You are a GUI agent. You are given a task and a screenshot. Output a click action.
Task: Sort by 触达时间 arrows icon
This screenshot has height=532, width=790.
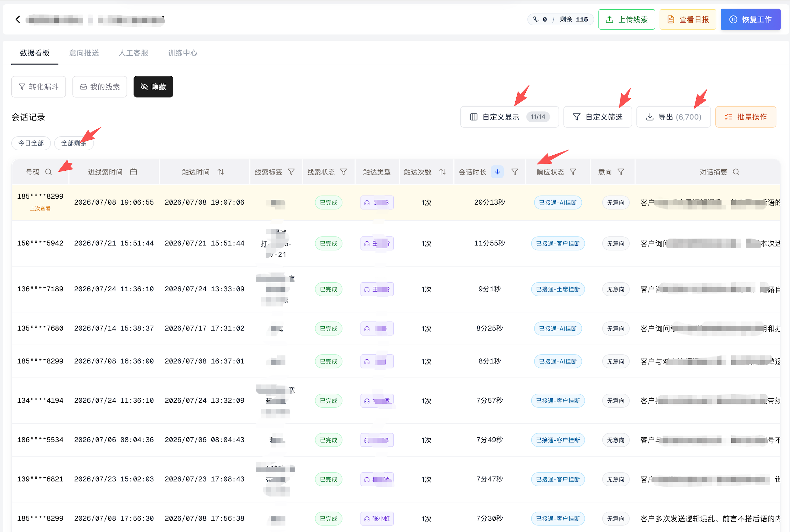point(221,172)
